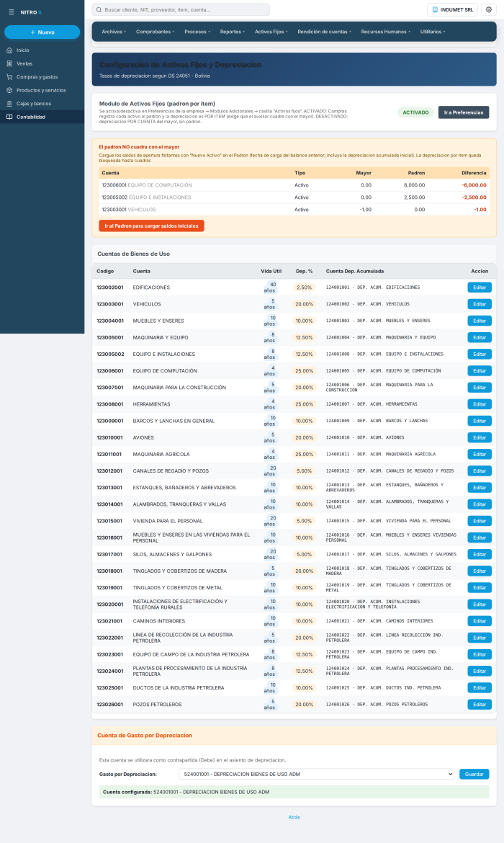Click Cuenta configurada confirmation text
Viewport: 504px width, 843px height.
(x=186, y=792)
